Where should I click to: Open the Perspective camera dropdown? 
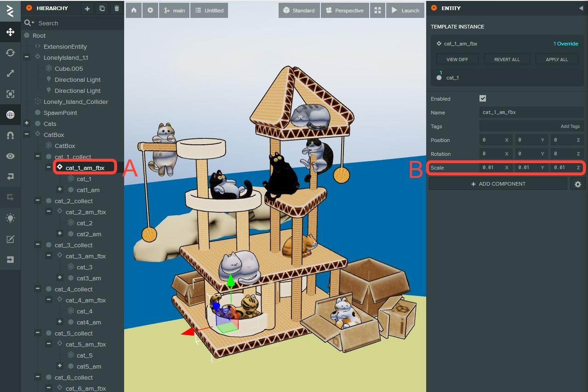click(x=344, y=10)
